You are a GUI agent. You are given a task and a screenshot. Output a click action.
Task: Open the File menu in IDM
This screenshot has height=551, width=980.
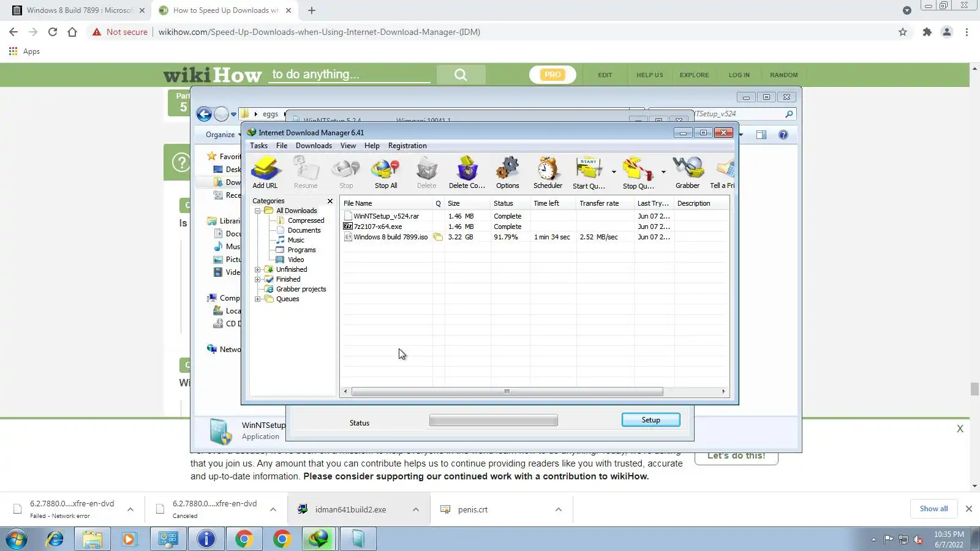click(282, 146)
